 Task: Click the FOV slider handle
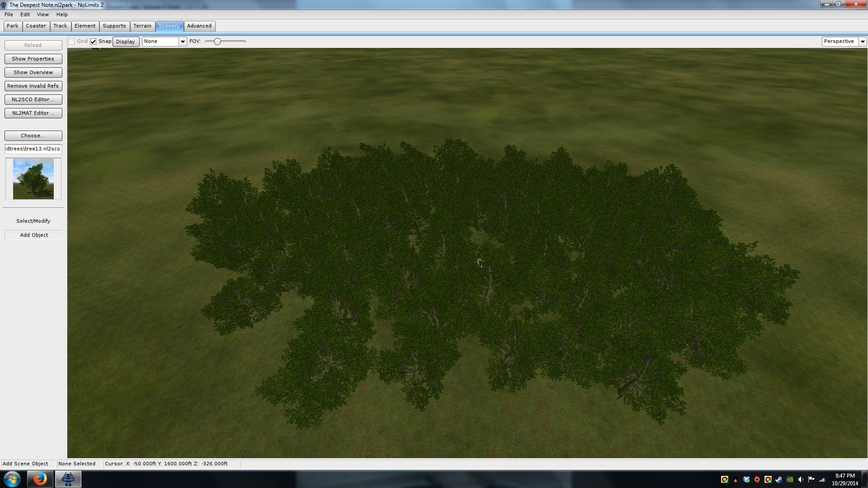click(x=217, y=42)
